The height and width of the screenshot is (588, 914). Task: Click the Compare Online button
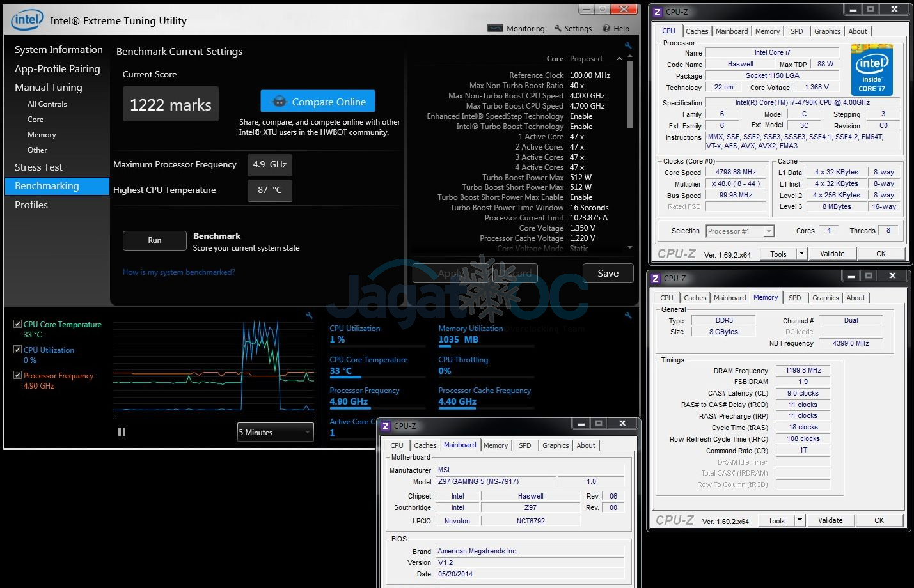click(317, 102)
